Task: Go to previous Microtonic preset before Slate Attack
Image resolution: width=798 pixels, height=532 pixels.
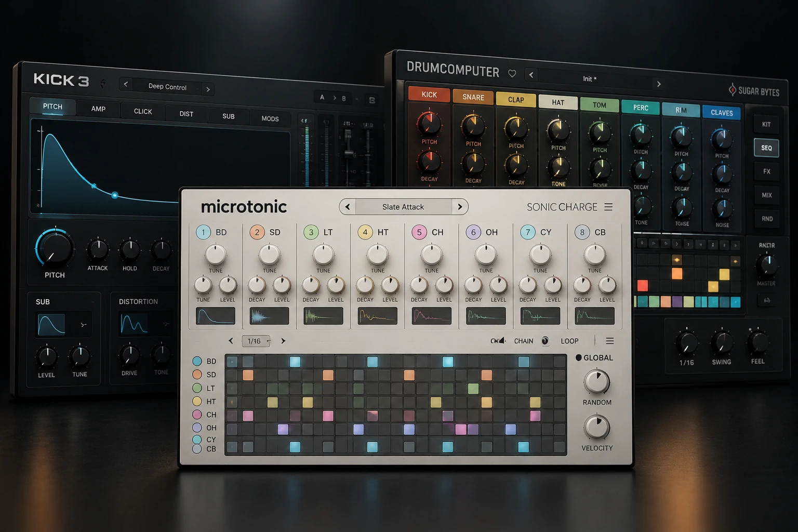Action: pos(348,207)
